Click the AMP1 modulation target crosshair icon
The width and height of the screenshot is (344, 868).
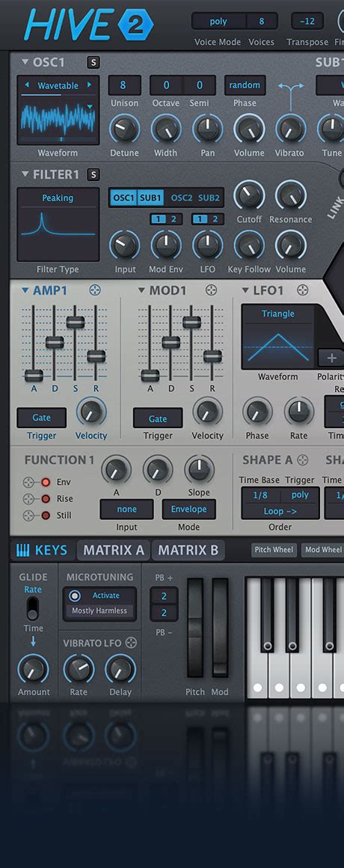point(95,290)
